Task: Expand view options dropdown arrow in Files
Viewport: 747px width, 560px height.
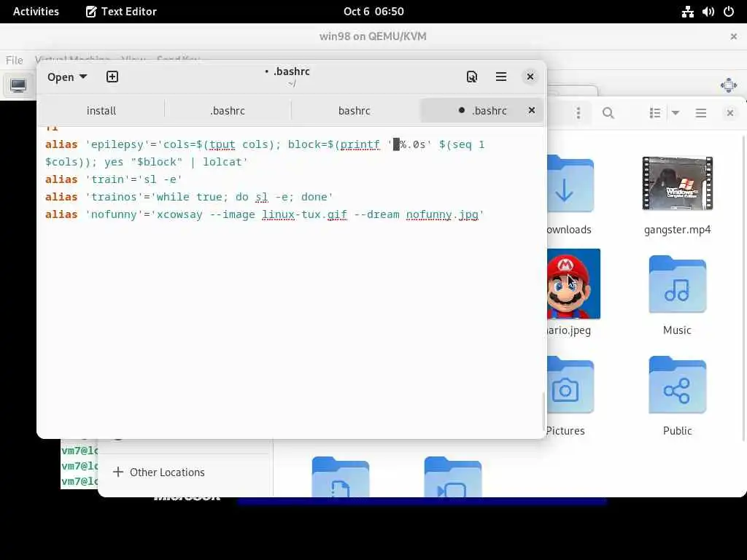Action: click(x=675, y=113)
